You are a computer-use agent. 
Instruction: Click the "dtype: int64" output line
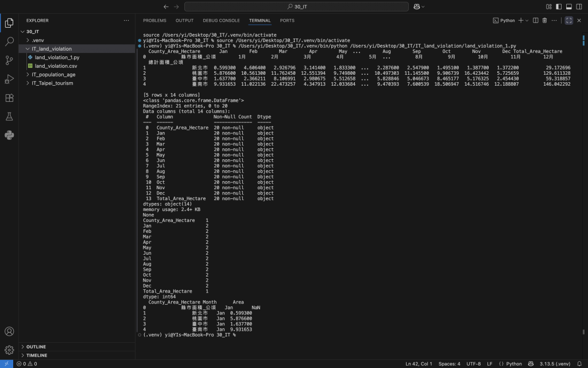[159, 297]
